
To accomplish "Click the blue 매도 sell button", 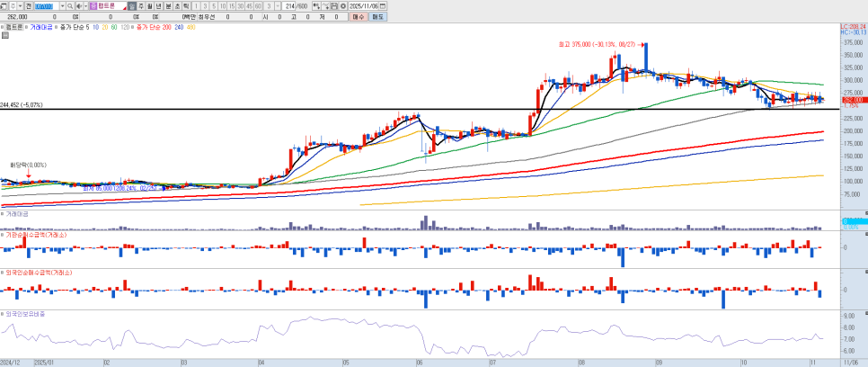I will pos(377,16).
